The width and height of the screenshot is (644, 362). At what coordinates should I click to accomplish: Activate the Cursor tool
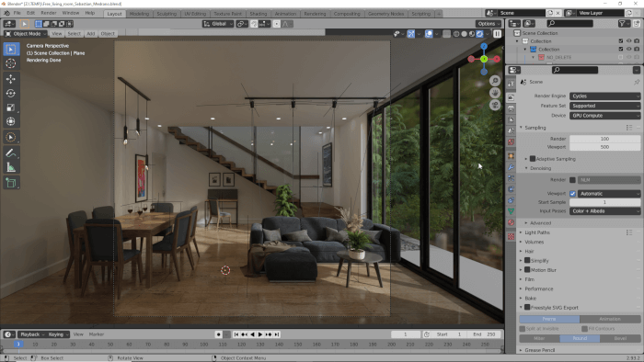click(x=11, y=63)
